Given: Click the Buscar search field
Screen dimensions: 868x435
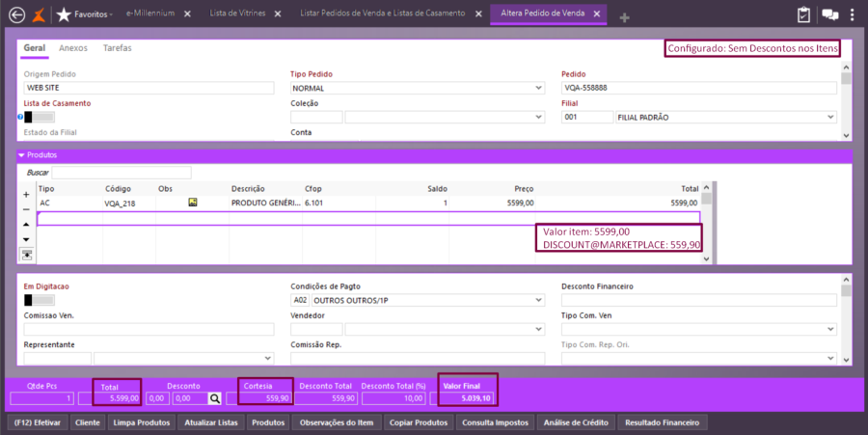Looking at the screenshot, I should click(122, 173).
